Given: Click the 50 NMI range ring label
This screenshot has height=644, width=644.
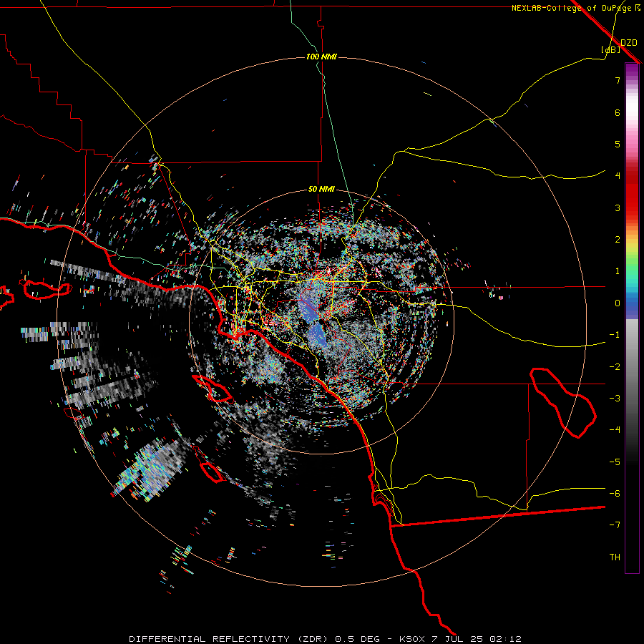Looking at the screenshot, I should tap(321, 190).
